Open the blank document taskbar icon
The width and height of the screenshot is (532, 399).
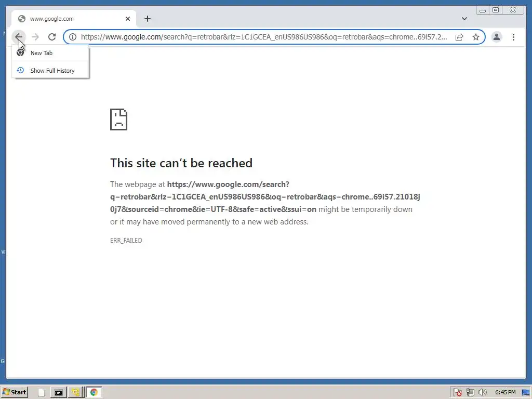click(x=41, y=392)
